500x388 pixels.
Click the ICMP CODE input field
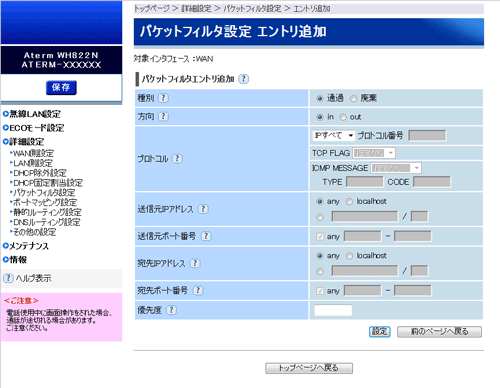click(x=432, y=182)
